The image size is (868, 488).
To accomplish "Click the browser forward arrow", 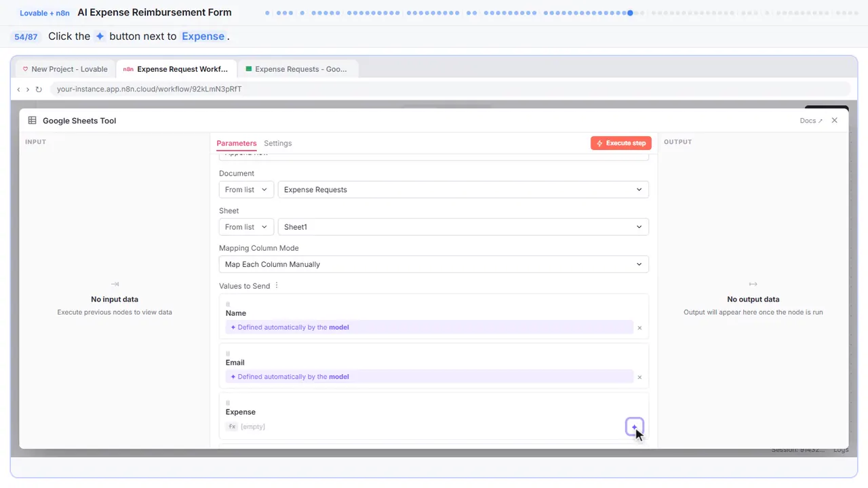I will point(28,89).
